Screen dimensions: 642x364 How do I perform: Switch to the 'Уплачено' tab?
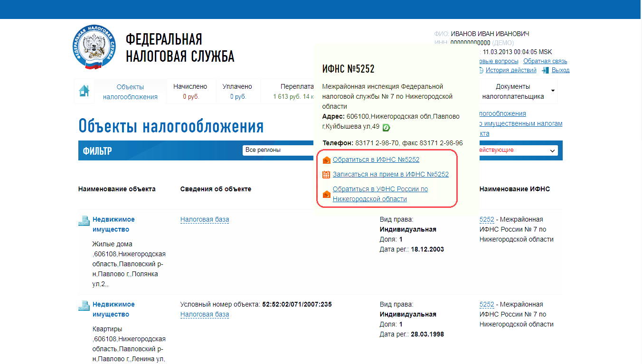coord(237,91)
